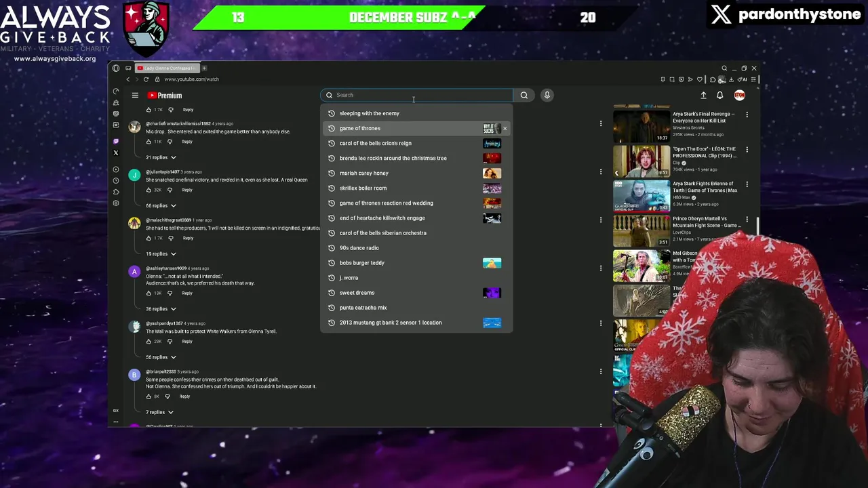Open the account avatar menu on YouTube

pos(739,96)
